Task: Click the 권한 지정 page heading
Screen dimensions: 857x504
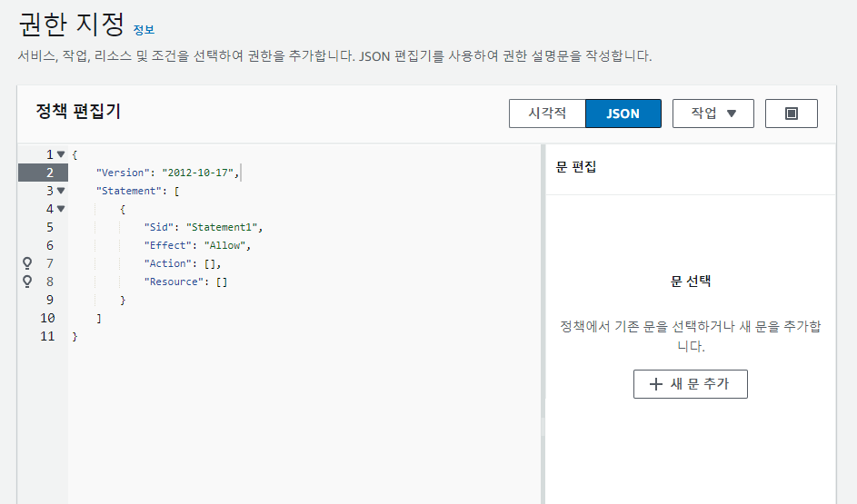Action: [72, 25]
